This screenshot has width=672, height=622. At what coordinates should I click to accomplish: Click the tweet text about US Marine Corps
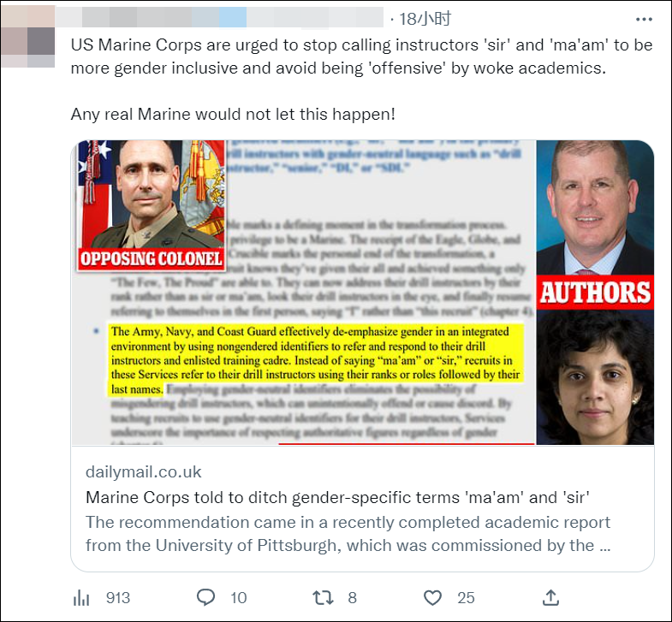(x=361, y=80)
